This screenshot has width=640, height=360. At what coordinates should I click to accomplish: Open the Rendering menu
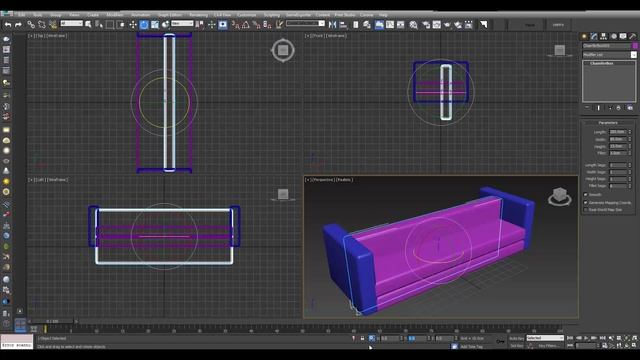point(198,15)
